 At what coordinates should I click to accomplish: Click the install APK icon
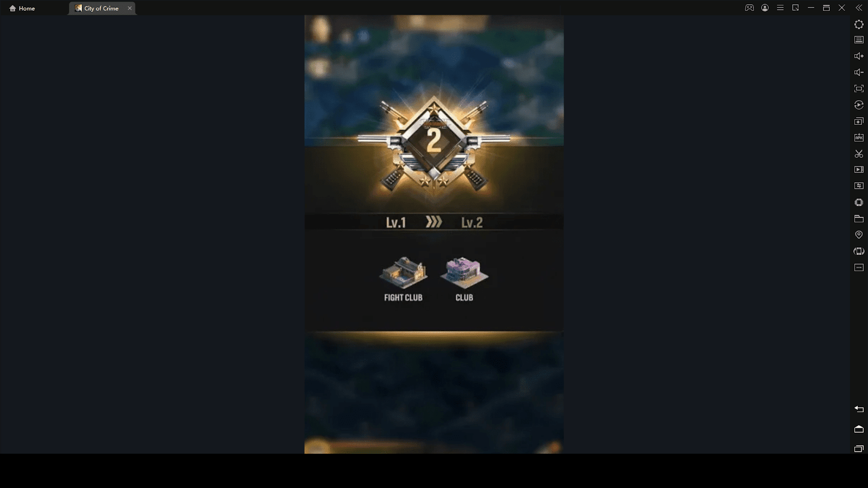click(859, 137)
